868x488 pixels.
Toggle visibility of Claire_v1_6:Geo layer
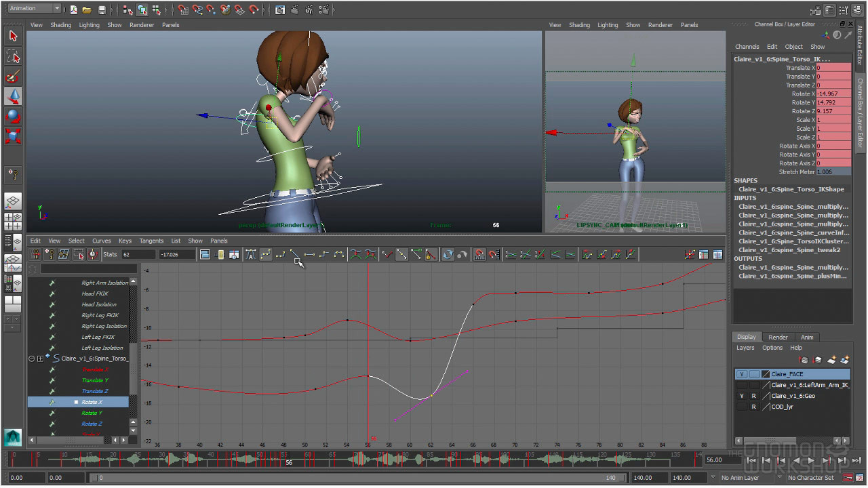tap(741, 396)
